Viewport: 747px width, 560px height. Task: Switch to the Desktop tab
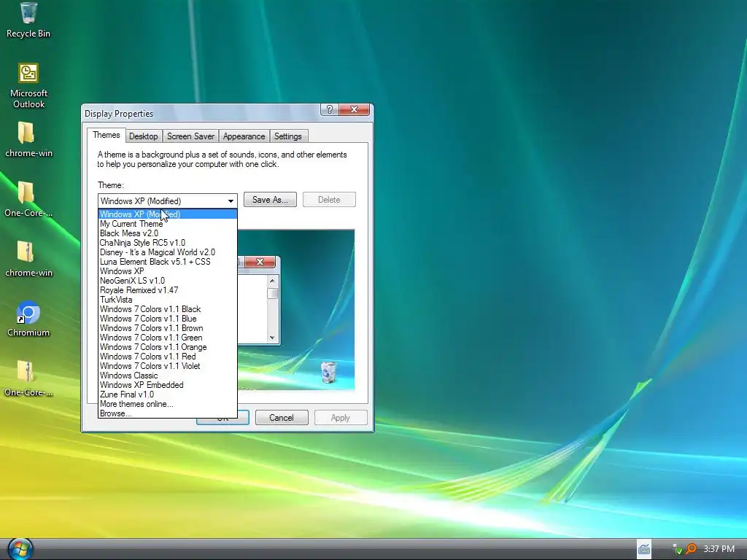[144, 136]
